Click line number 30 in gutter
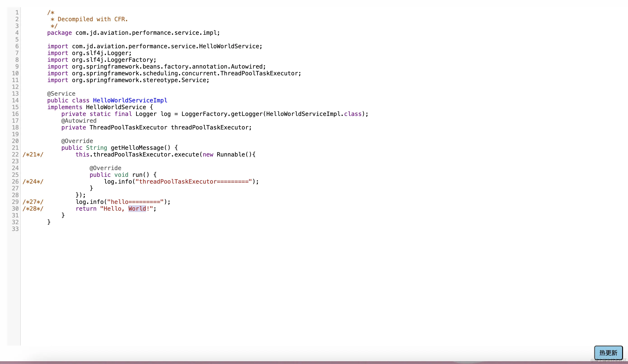Screen dimensions: 628x364 [x=15, y=209]
